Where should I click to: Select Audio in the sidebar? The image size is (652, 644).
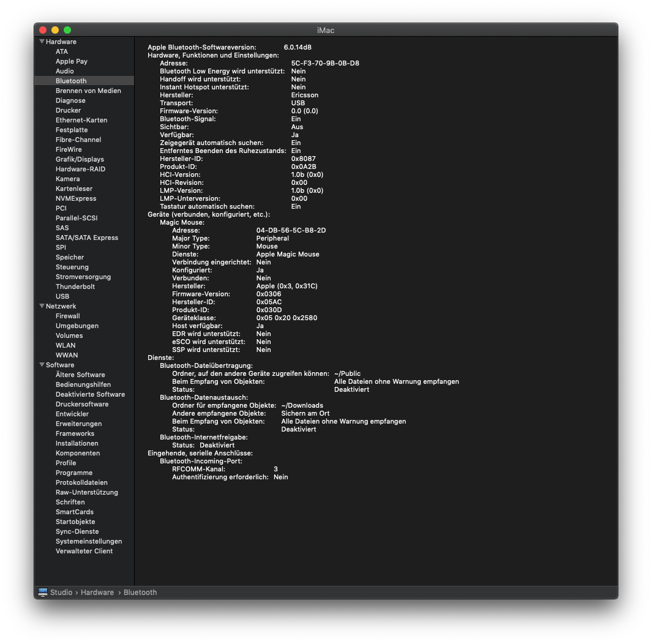(x=64, y=71)
